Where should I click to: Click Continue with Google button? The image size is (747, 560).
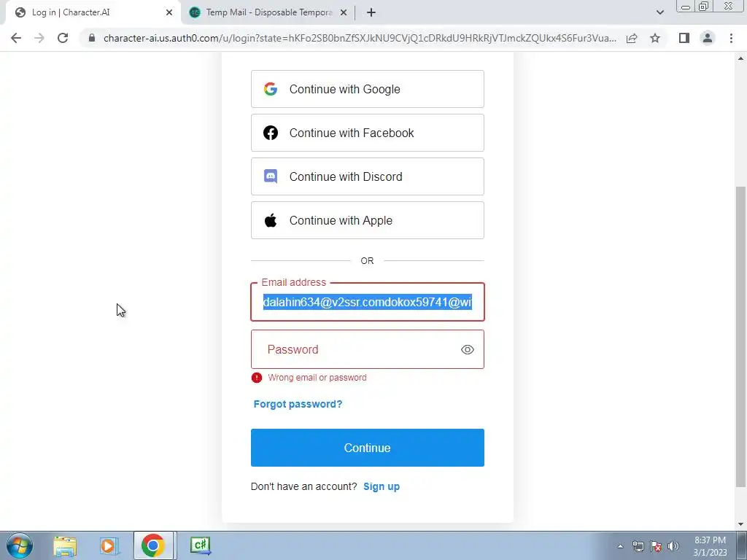pos(368,89)
